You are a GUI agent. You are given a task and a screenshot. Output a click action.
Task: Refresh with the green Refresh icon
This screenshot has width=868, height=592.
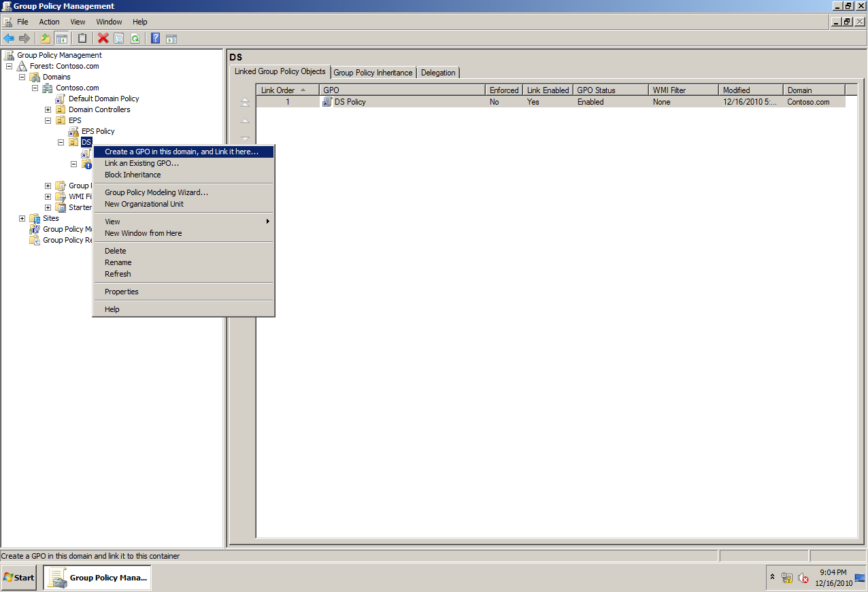tap(135, 38)
